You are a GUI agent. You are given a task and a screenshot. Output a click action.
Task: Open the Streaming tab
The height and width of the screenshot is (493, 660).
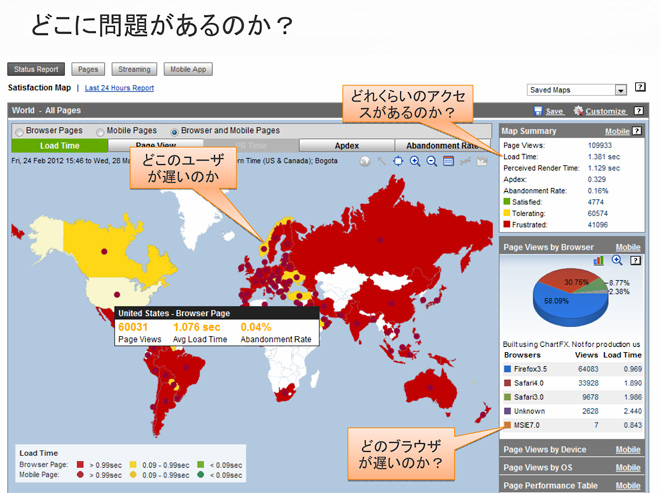tap(134, 69)
